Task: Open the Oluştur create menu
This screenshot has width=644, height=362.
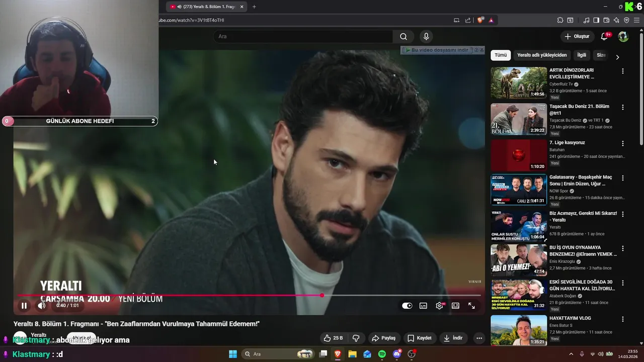Action: tap(577, 37)
